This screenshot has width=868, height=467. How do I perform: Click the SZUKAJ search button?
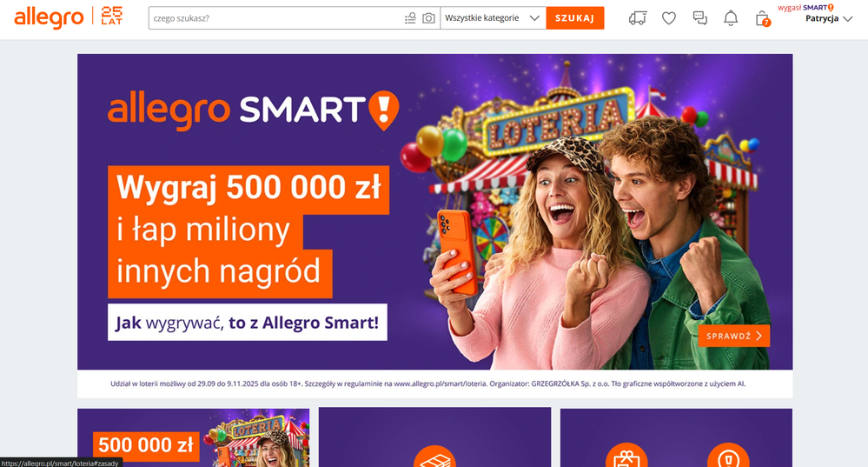tap(574, 17)
